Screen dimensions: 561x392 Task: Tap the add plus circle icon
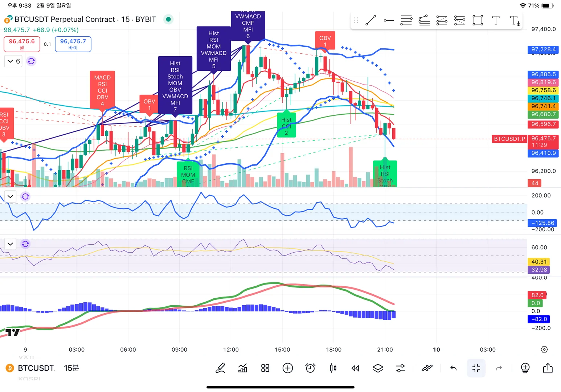(288, 368)
